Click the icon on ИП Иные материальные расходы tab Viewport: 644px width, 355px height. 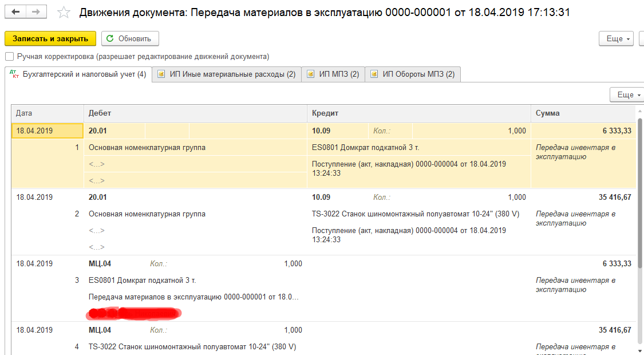(161, 74)
